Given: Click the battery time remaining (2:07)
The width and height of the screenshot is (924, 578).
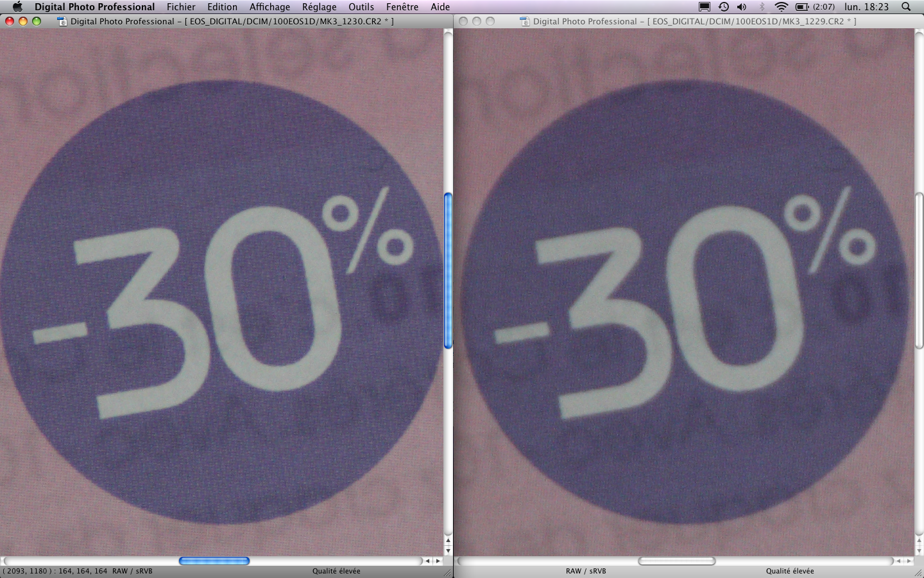Looking at the screenshot, I should (824, 6).
